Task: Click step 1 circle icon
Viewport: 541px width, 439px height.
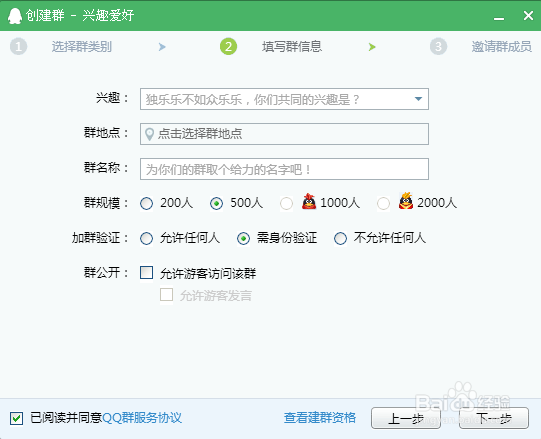Action: point(18,47)
